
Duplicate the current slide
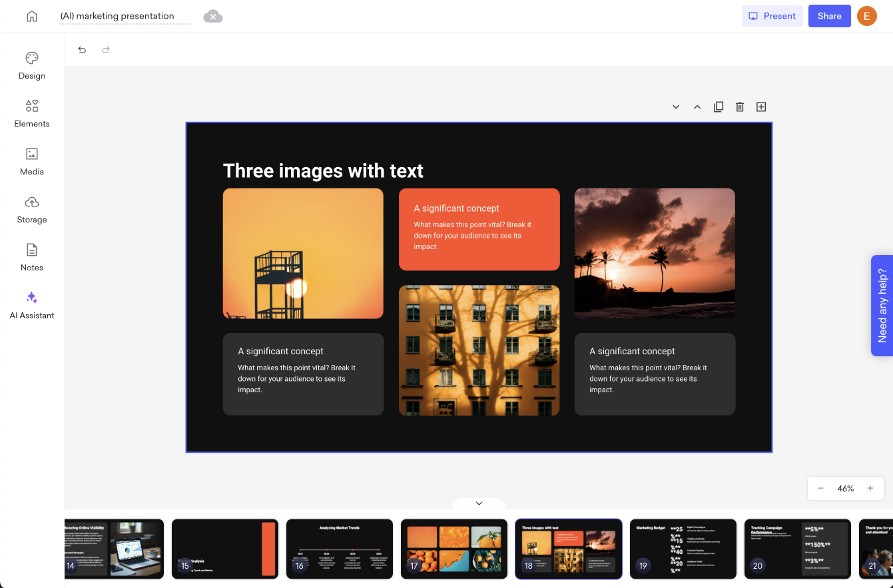coord(719,107)
